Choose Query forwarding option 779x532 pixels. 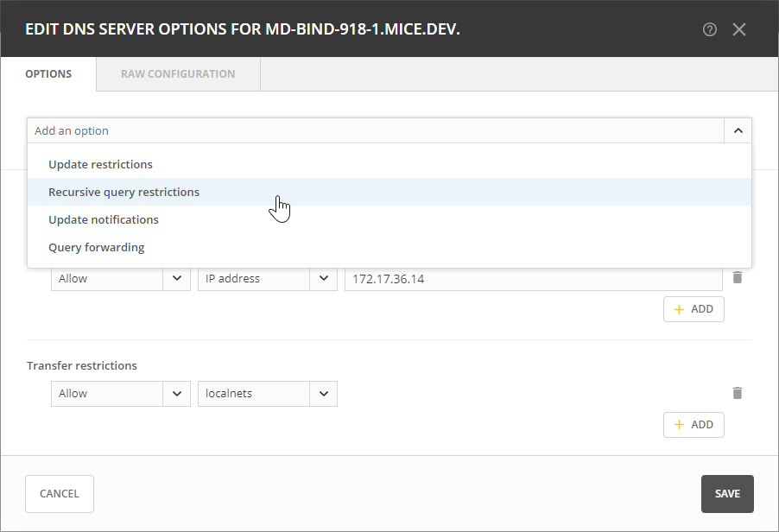[97, 247]
